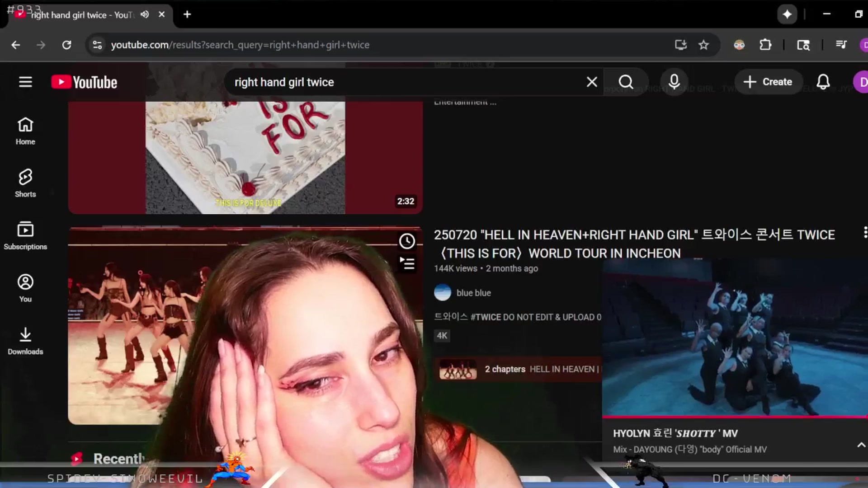Open more options for concert video
Viewport: 868px width, 488px height.
click(x=865, y=233)
